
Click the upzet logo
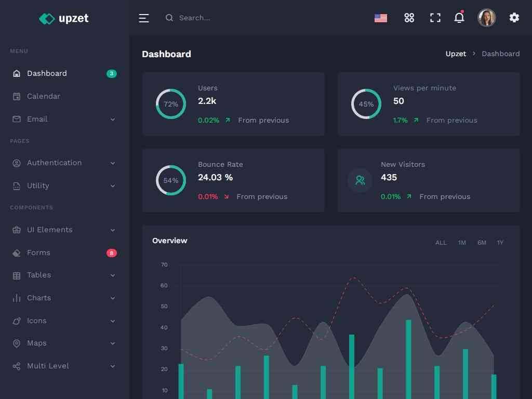click(64, 19)
